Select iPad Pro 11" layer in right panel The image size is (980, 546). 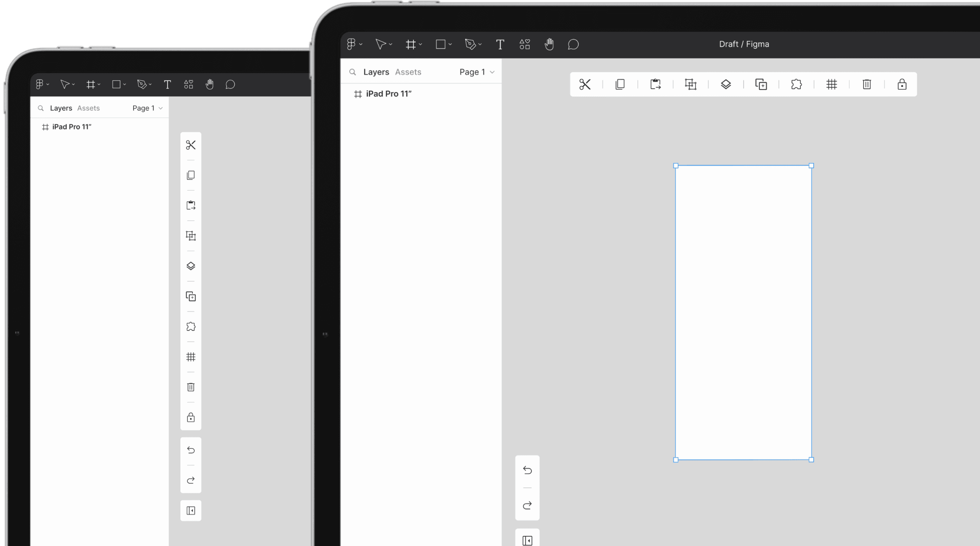tap(388, 94)
